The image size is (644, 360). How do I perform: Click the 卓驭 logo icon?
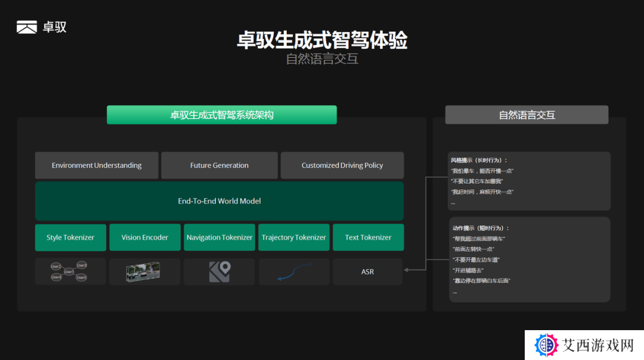[27, 27]
